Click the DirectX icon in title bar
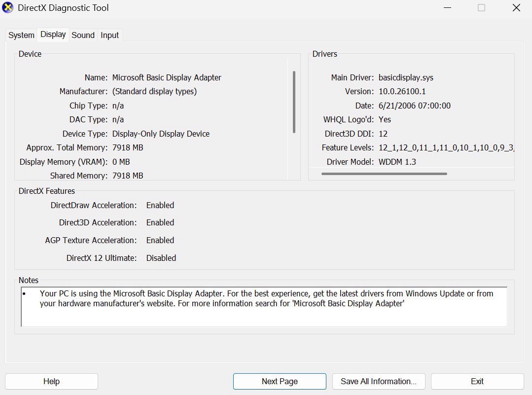The image size is (532, 395). pos(8,8)
